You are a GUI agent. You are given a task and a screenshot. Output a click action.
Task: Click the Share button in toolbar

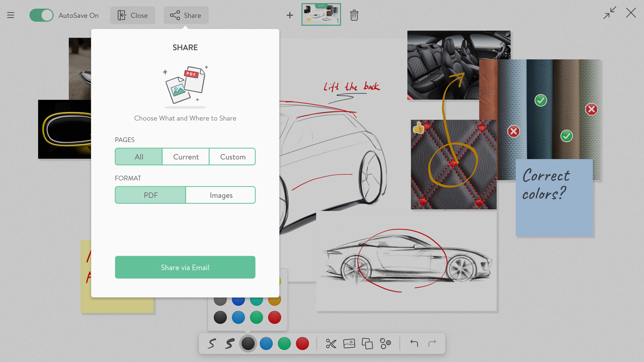coord(186,16)
